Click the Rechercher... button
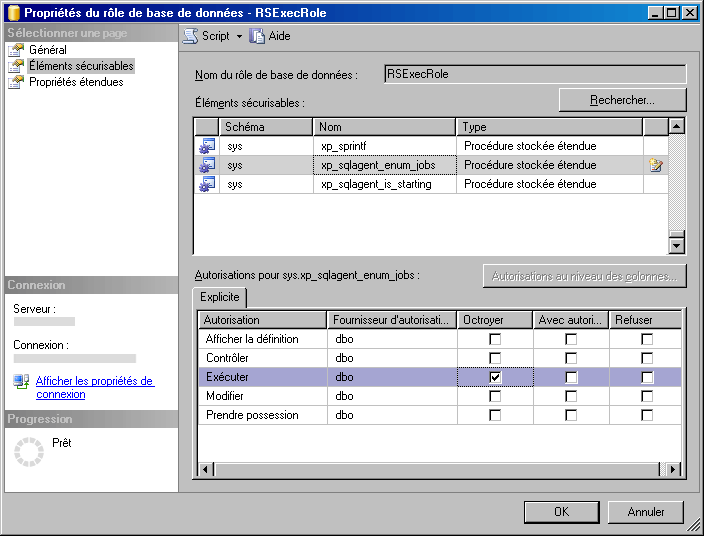Viewport: 704px width, 537px height. (x=622, y=100)
